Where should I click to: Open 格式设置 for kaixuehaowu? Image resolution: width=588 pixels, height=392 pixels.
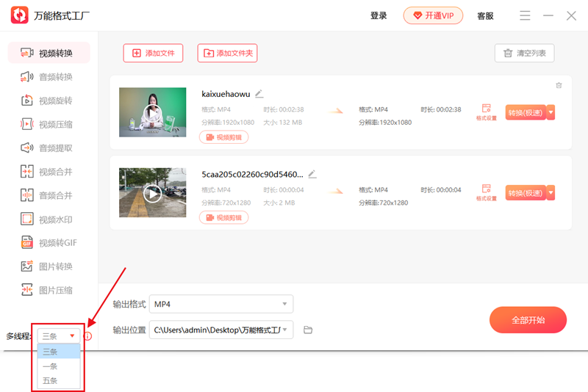click(x=487, y=112)
